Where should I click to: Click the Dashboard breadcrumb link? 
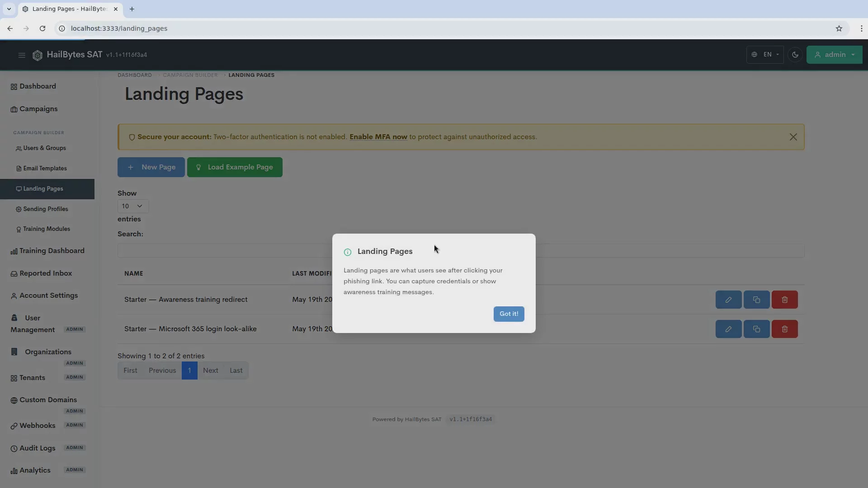135,75
